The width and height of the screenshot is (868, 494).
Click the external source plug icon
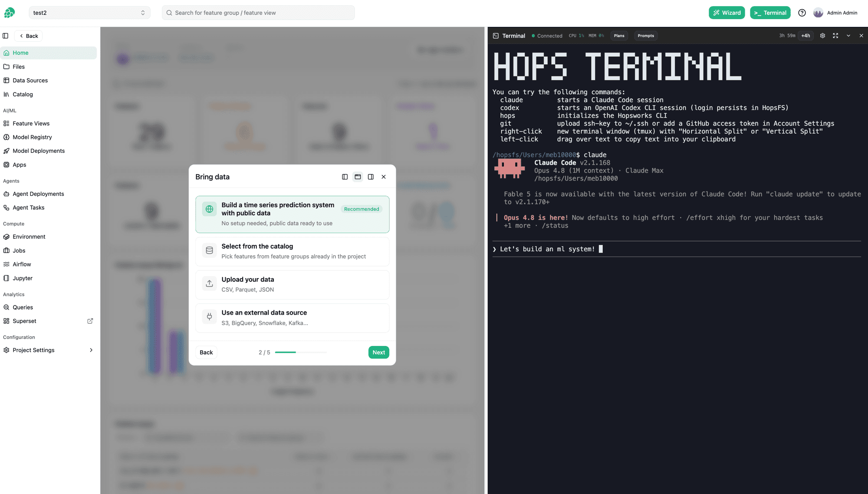[x=209, y=316]
